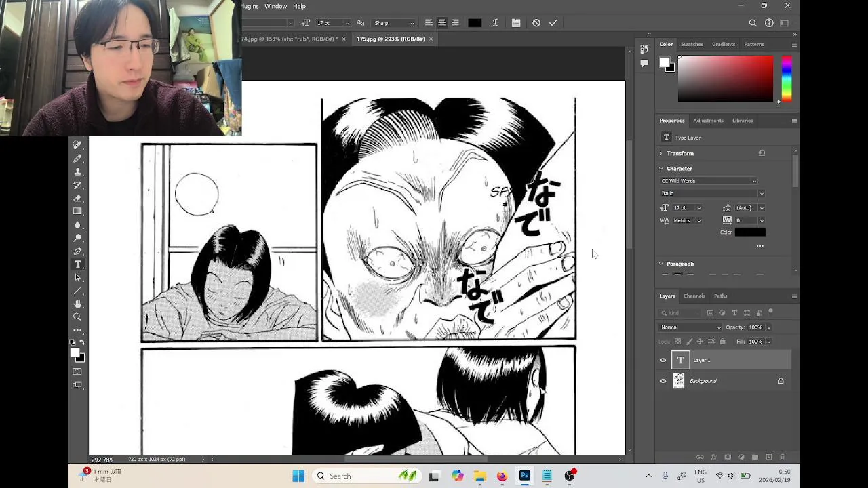Image resolution: width=868 pixels, height=488 pixels.
Task: Select the Line tool
Action: 77,291
